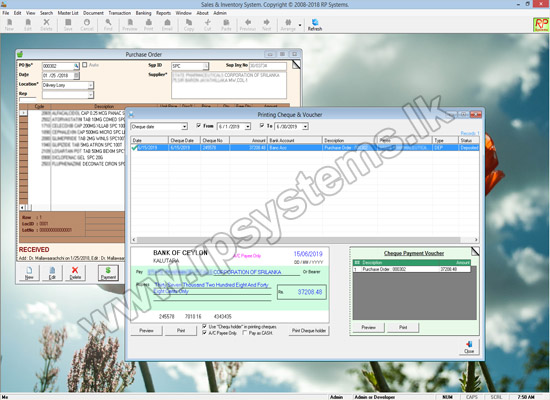The width and height of the screenshot is (550, 400).
Task: Click the New toolbar icon
Action: 9,25
